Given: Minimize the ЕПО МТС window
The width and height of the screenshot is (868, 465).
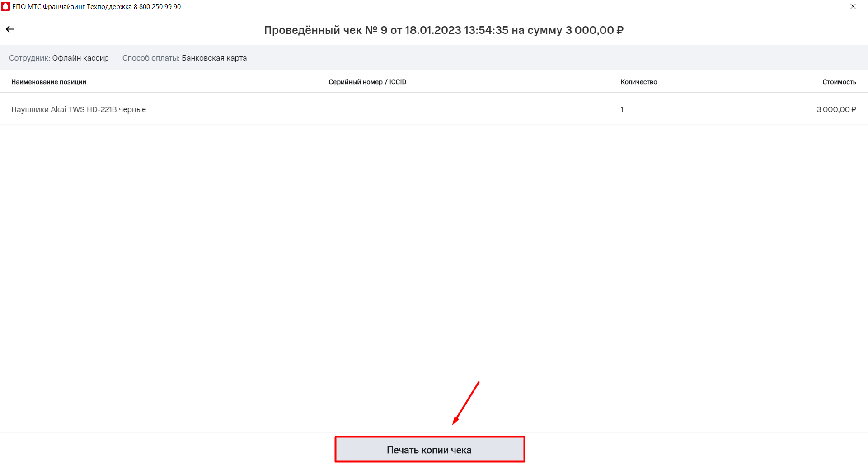Looking at the screenshot, I should pos(800,7).
